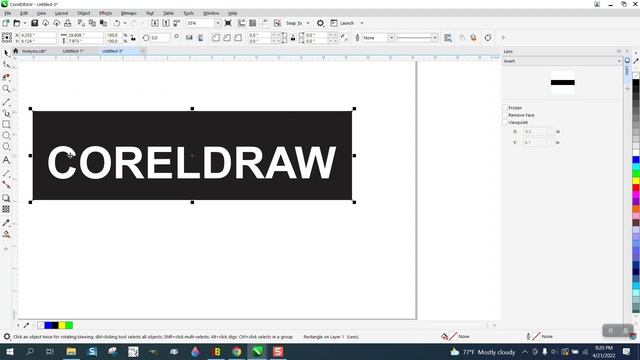
Task: Enable the Frozen checkbox
Action: 505,108
